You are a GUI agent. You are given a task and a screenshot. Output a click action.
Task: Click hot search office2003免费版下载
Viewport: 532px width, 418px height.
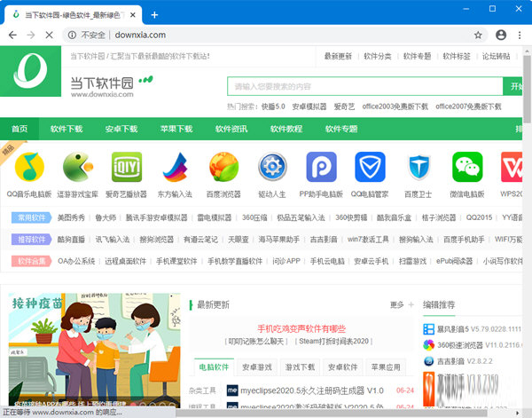(395, 106)
